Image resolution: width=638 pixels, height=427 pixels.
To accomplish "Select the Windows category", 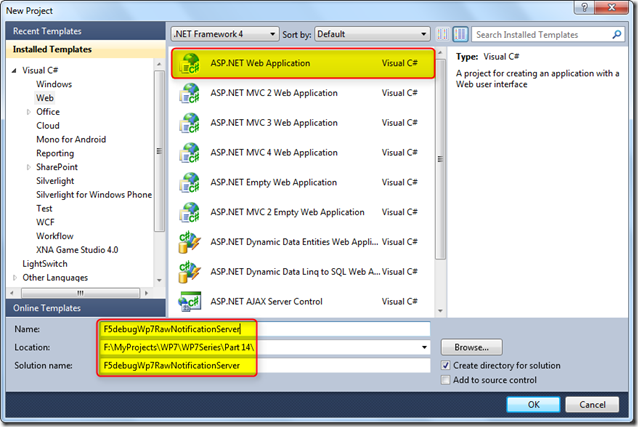I will click(x=54, y=84).
